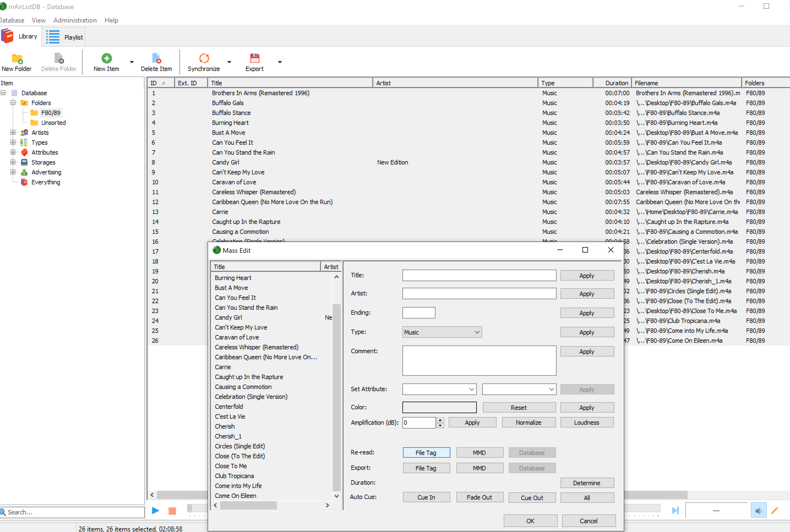Collapse the Folders tree node
Screen dimensions: 790x532
coord(13,102)
